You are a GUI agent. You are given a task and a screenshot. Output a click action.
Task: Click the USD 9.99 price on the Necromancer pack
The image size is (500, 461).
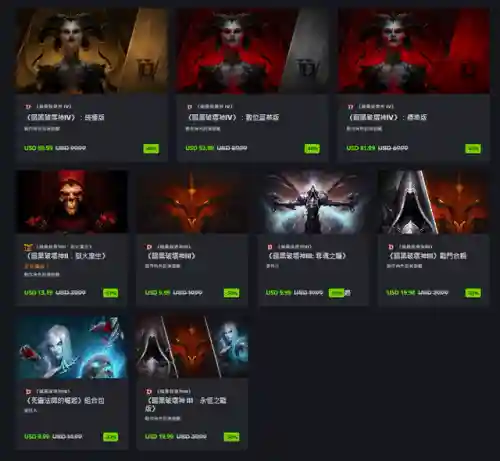[x=37, y=436]
